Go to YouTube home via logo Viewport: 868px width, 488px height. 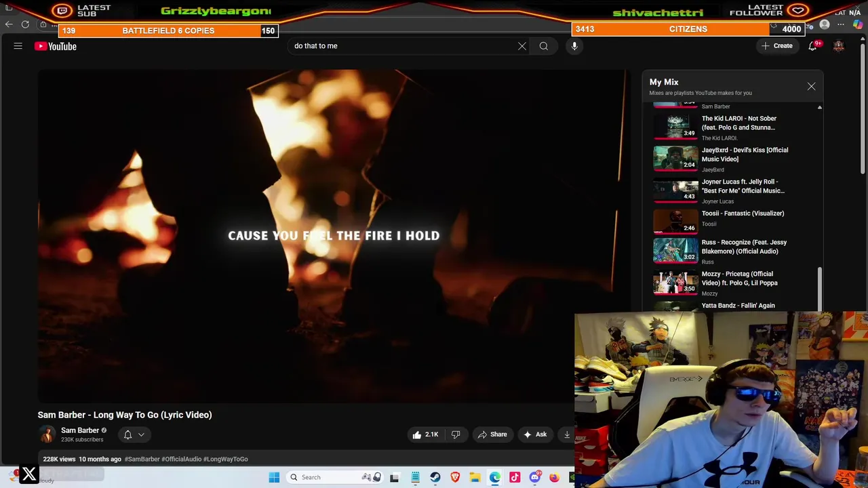pyautogui.click(x=56, y=46)
